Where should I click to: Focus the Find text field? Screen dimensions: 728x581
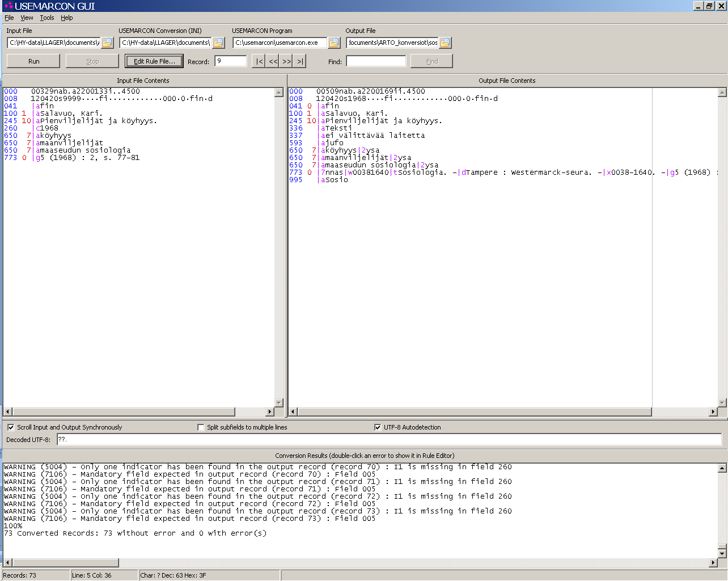pyautogui.click(x=376, y=61)
